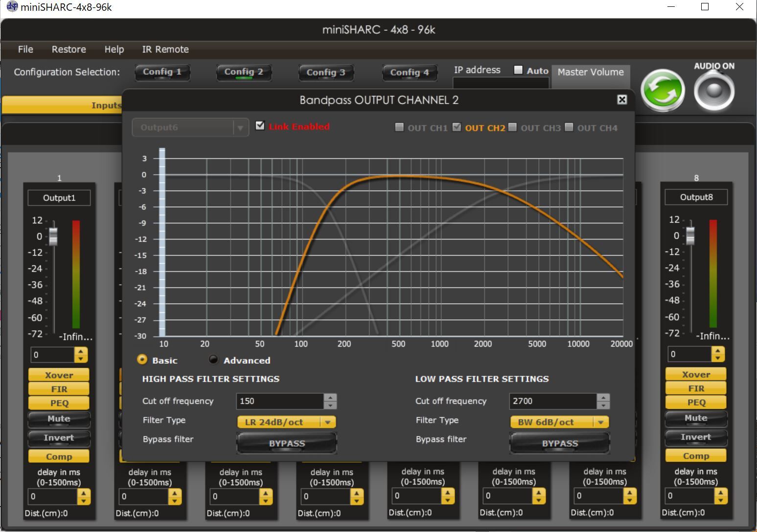Viewport: 757px width, 532px height.
Task: Decrease Output1 delay with the down arrow
Action: point(84,500)
